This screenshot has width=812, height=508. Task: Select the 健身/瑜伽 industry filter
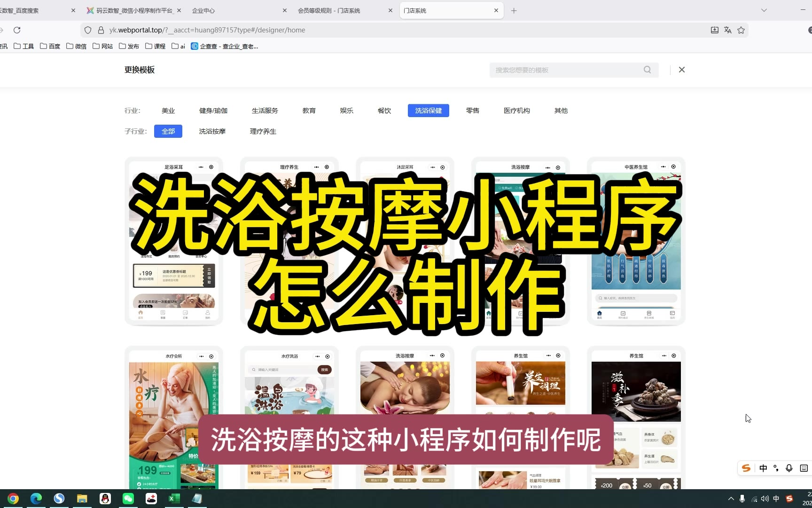[213, 111]
